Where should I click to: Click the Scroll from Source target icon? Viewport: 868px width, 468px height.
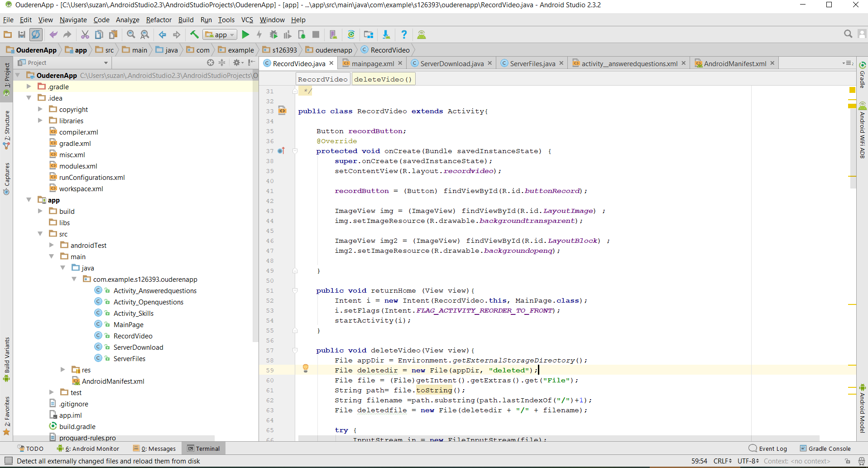211,63
